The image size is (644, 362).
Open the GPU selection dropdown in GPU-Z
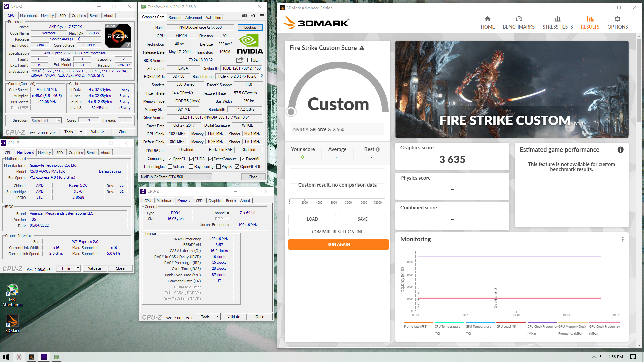pyautogui.click(x=175, y=177)
